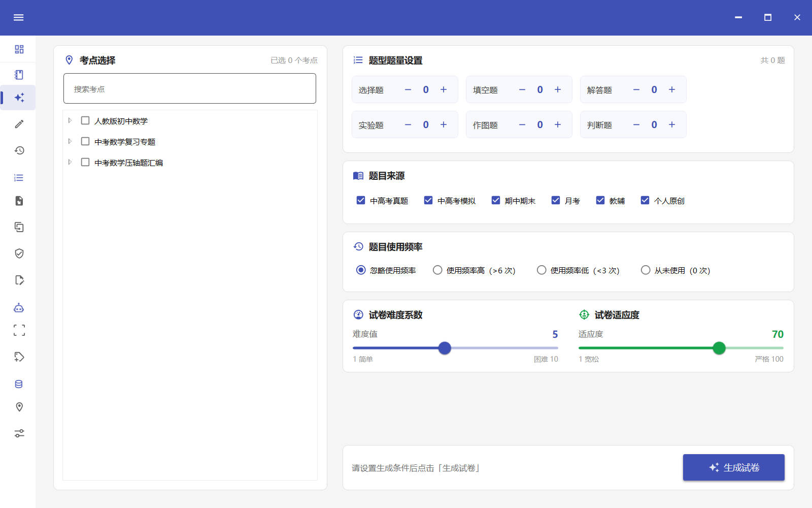
Task: Open the location pin icon in sidebar
Action: coord(19,407)
